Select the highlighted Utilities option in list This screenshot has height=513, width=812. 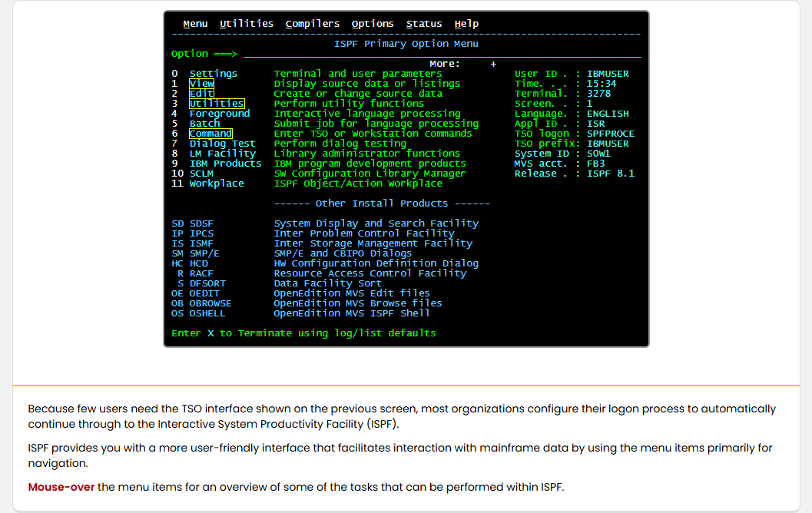click(x=217, y=104)
